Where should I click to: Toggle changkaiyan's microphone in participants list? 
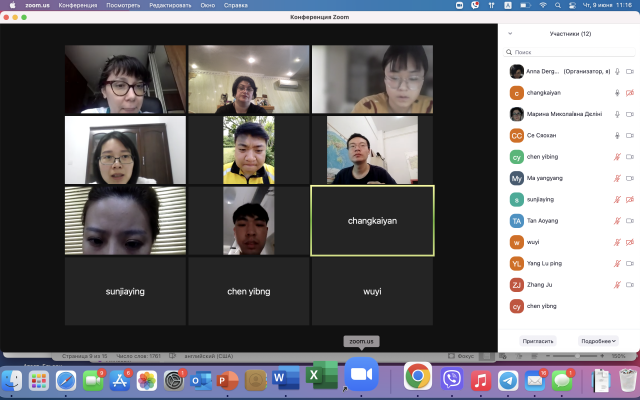[x=617, y=93]
